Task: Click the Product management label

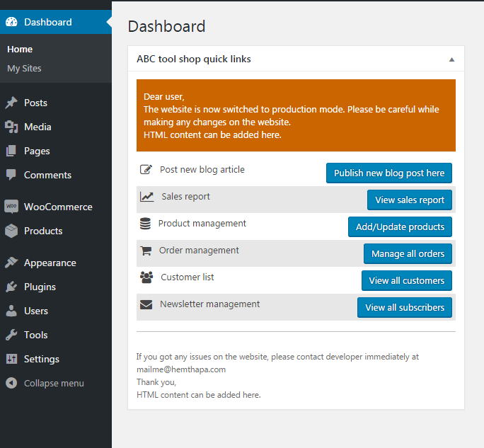Action: point(202,223)
